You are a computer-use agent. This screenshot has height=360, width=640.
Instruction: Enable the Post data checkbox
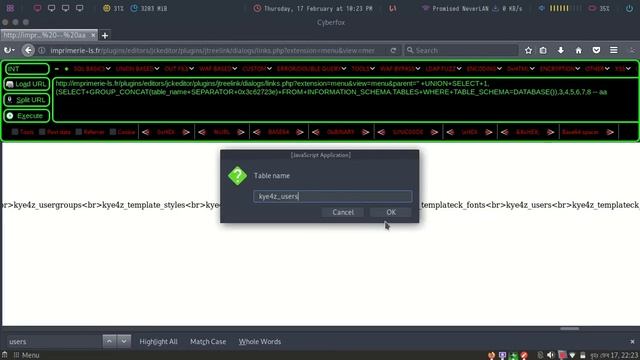click(42, 132)
